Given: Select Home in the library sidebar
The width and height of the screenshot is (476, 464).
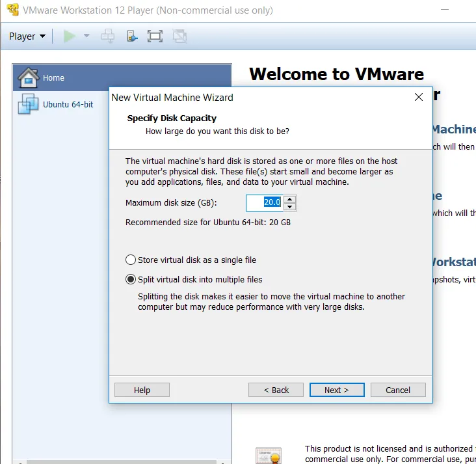Looking at the screenshot, I should pos(122,78).
